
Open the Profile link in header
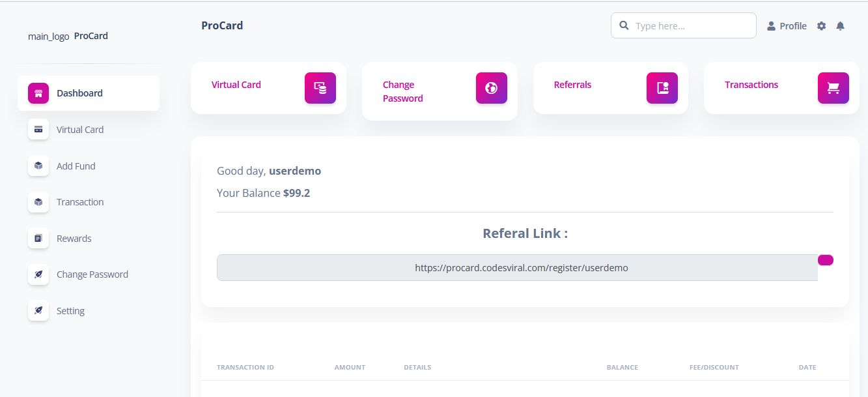(787, 26)
